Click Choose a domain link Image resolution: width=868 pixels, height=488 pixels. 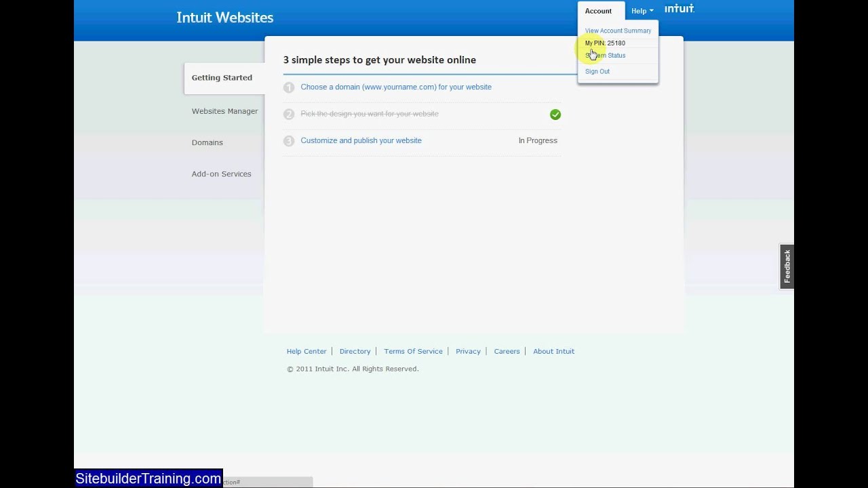click(x=396, y=87)
